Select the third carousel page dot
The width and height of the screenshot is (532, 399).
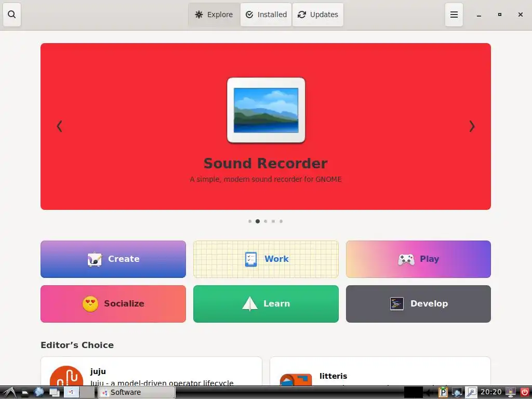(x=265, y=221)
